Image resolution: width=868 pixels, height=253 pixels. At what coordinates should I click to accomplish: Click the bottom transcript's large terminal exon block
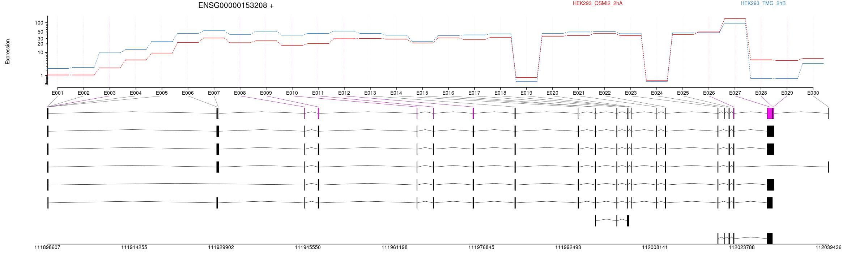[770, 239]
